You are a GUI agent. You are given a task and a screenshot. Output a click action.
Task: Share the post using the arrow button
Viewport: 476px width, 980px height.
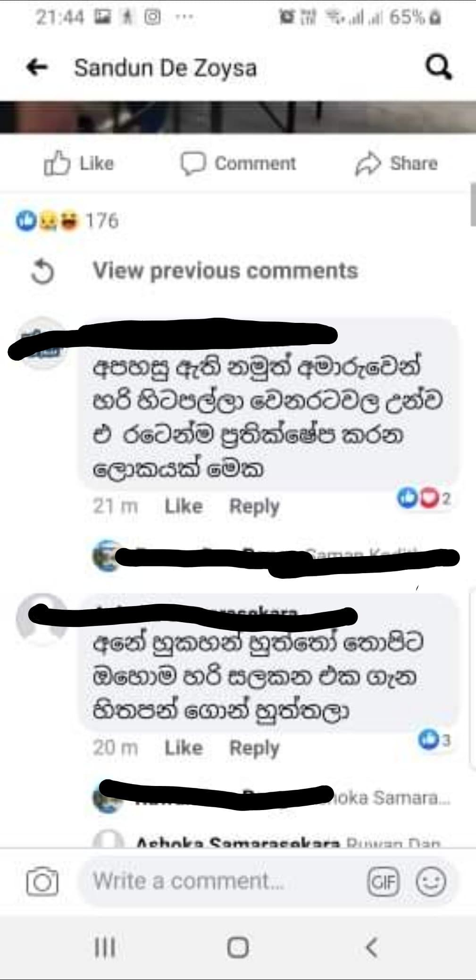click(396, 163)
